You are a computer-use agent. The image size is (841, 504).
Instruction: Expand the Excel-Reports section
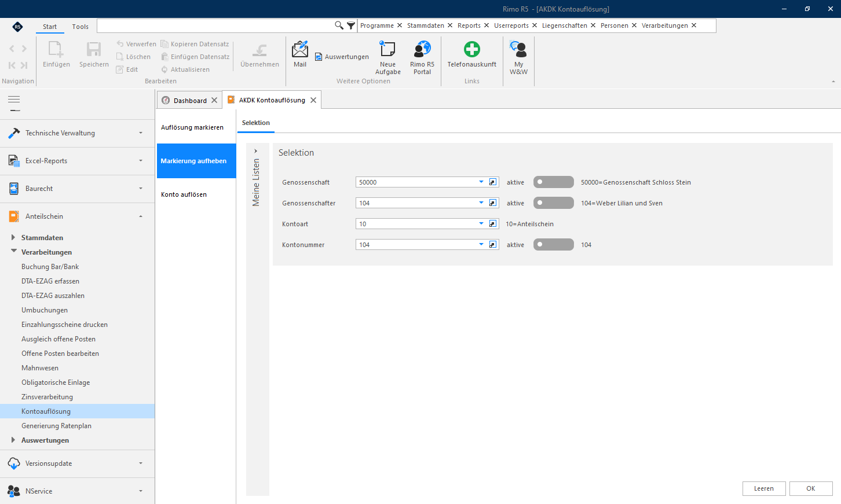coord(77,161)
